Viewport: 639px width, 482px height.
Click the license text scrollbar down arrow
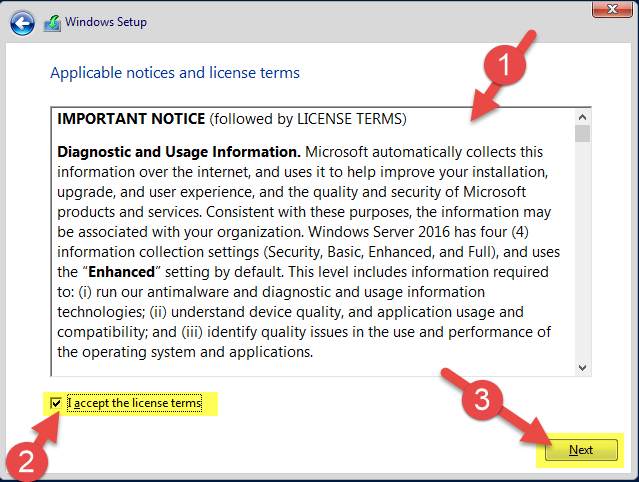582,368
